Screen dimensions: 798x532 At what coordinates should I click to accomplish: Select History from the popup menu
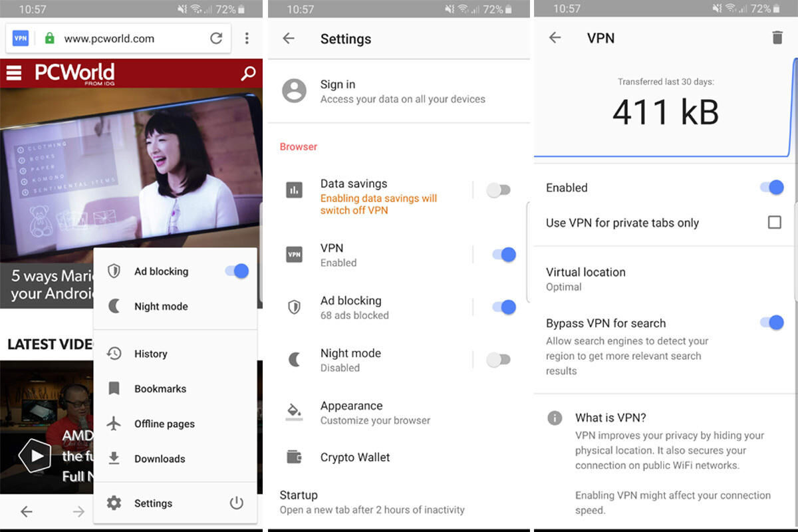coord(151,354)
